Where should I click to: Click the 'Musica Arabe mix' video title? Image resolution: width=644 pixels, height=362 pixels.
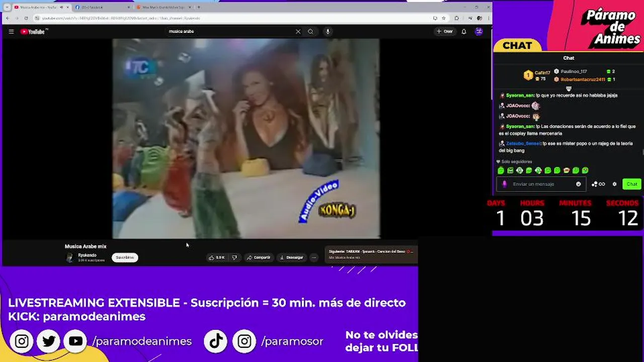point(86,246)
